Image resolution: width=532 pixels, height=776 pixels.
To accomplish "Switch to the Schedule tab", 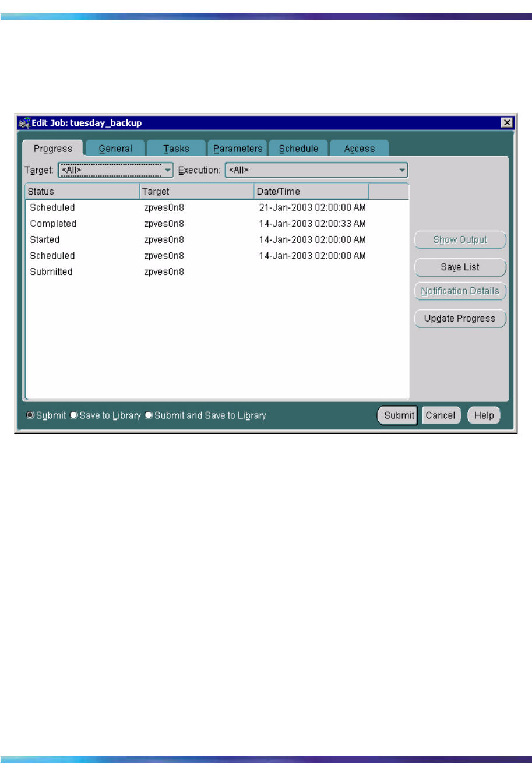I will tap(299, 149).
